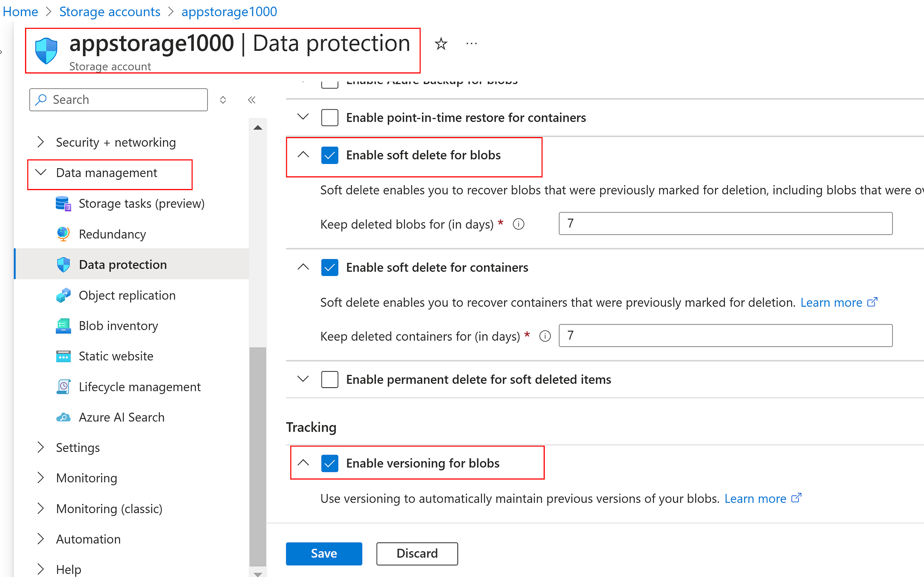This screenshot has height=577, width=924.
Task: Click the Static website icon
Action: point(63,356)
